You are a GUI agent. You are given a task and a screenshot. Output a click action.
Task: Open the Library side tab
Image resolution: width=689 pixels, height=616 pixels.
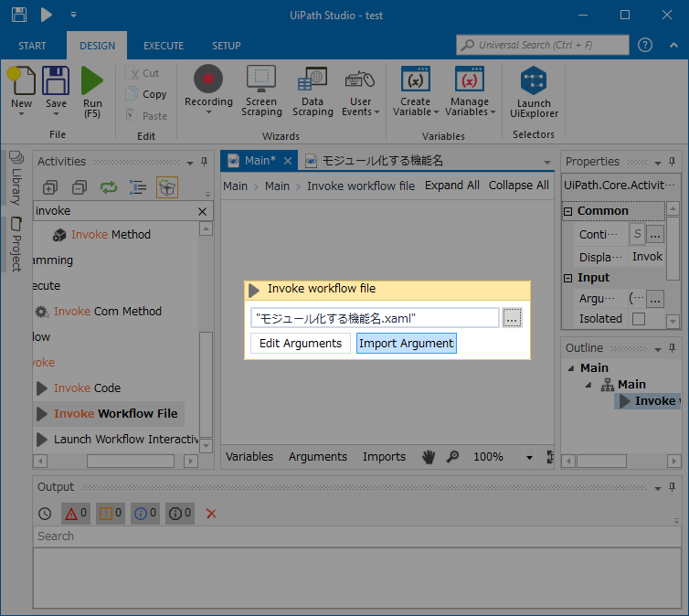16,178
